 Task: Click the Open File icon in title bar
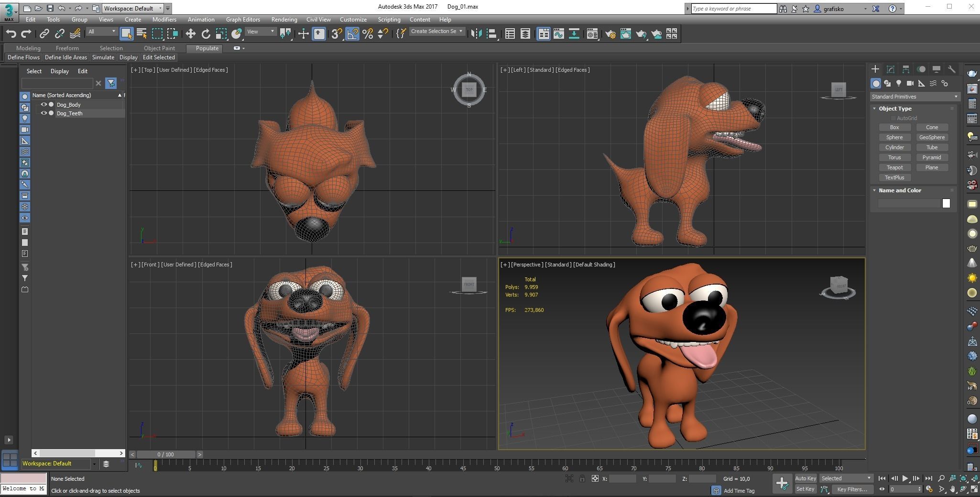pyautogui.click(x=38, y=8)
